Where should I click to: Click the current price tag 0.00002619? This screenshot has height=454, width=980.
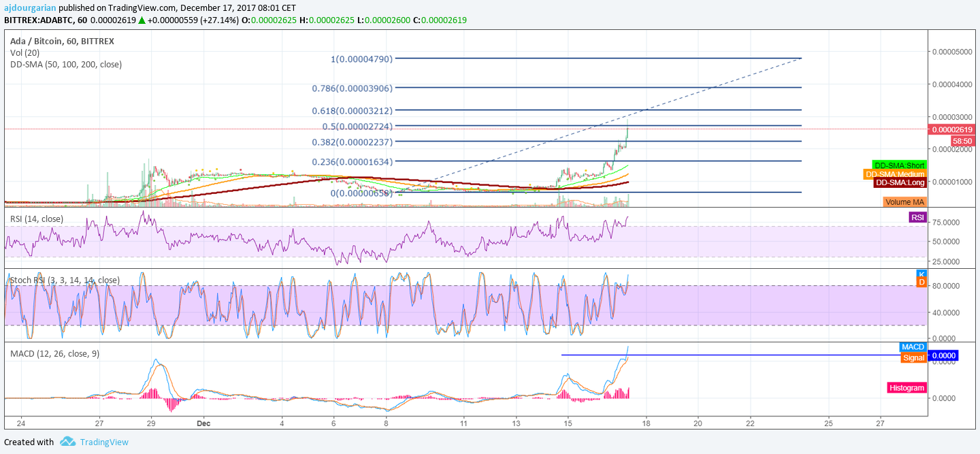[952, 129]
